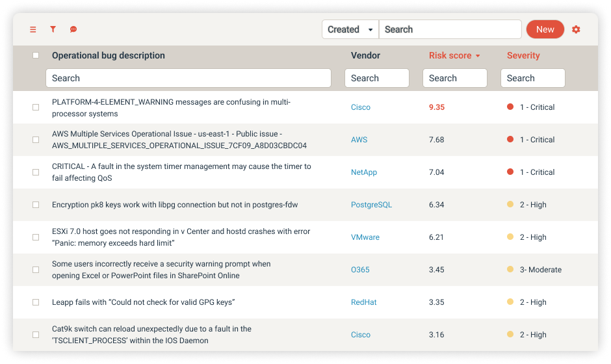This screenshot has width=611, height=364.
Task: Click the New button
Action: point(545,29)
